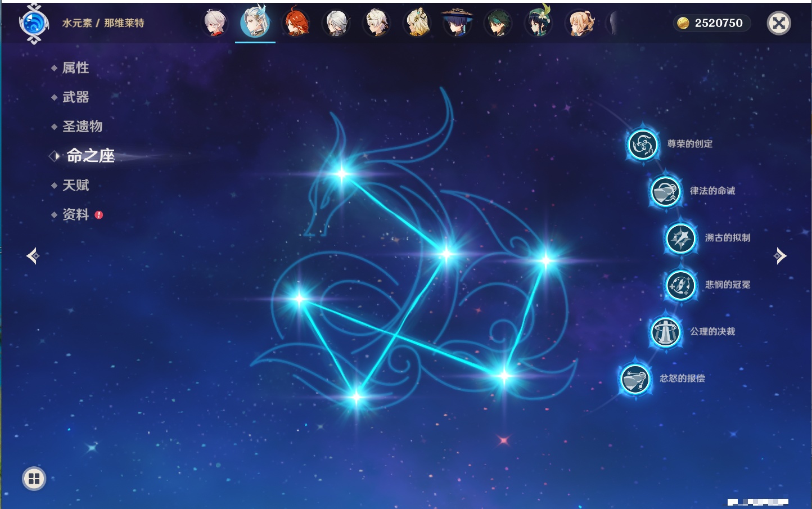Open the 律法的命诫 constellation icon
The image size is (812, 509).
665,191
